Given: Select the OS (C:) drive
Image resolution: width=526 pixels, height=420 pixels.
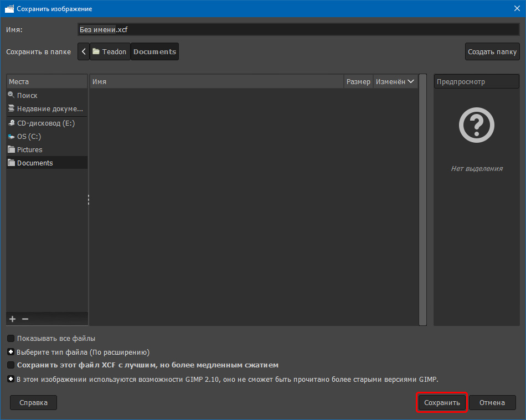Looking at the screenshot, I should (29, 137).
